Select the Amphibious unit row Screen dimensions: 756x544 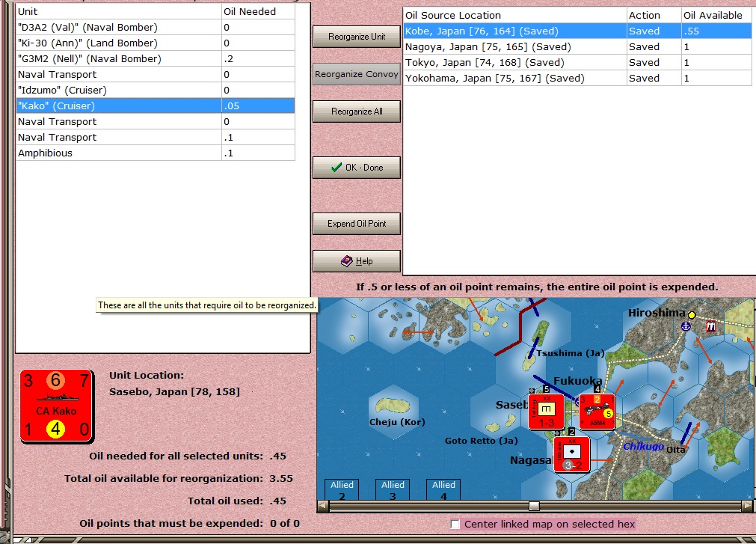(156, 153)
